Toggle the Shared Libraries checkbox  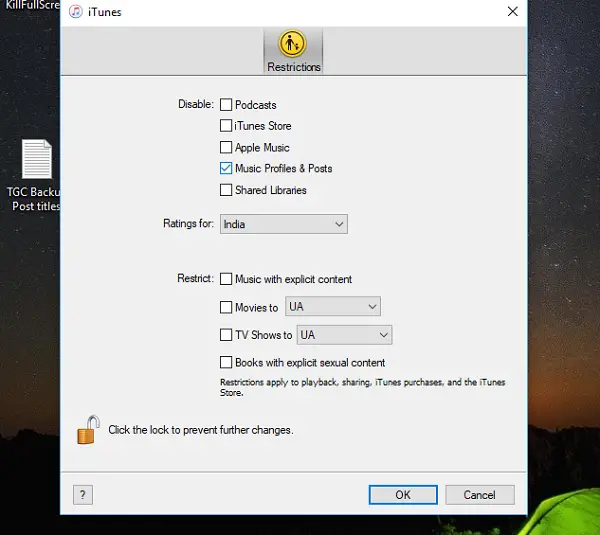pos(226,190)
